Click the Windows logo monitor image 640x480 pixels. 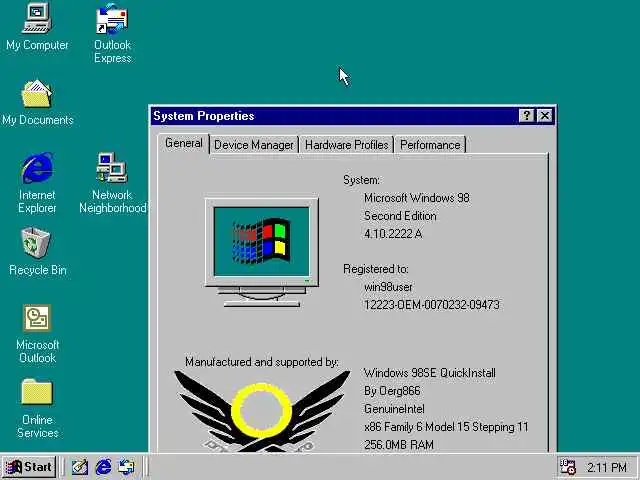click(261, 252)
